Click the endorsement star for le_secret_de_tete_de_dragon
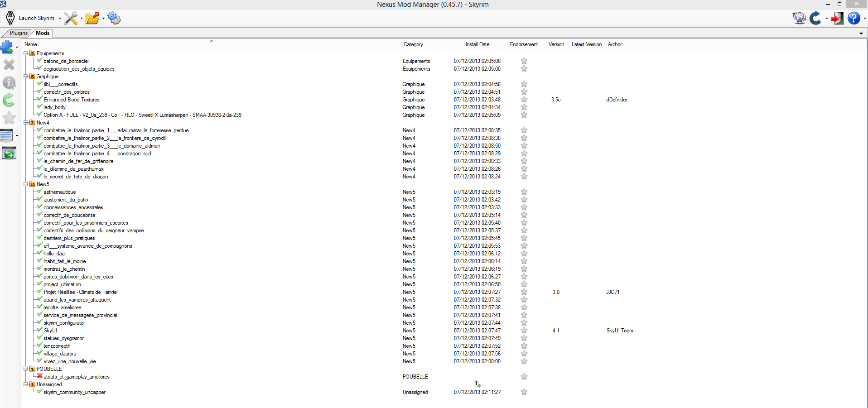This screenshot has height=408, width=868. (x=524, y=177)
